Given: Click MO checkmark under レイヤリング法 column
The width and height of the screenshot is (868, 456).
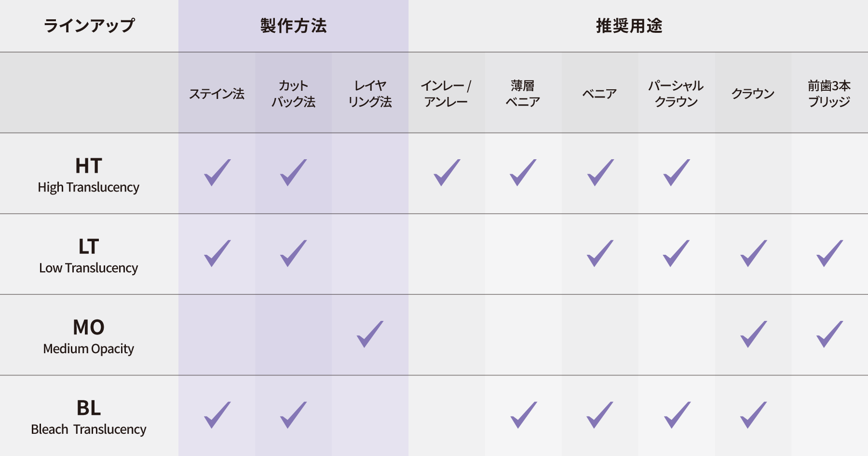Looking at the screenshot, I should click(x=370, y=334).
